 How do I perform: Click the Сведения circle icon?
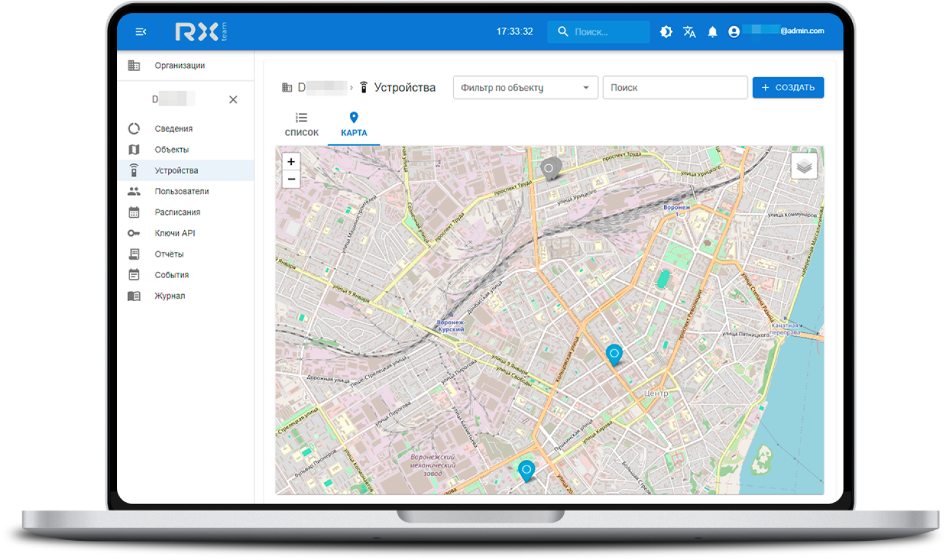pyautogui.click(x=134, y=129)
